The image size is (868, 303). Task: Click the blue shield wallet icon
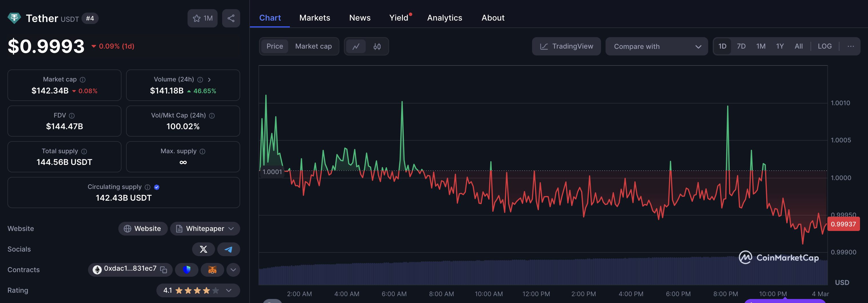[x=187, y=270]
